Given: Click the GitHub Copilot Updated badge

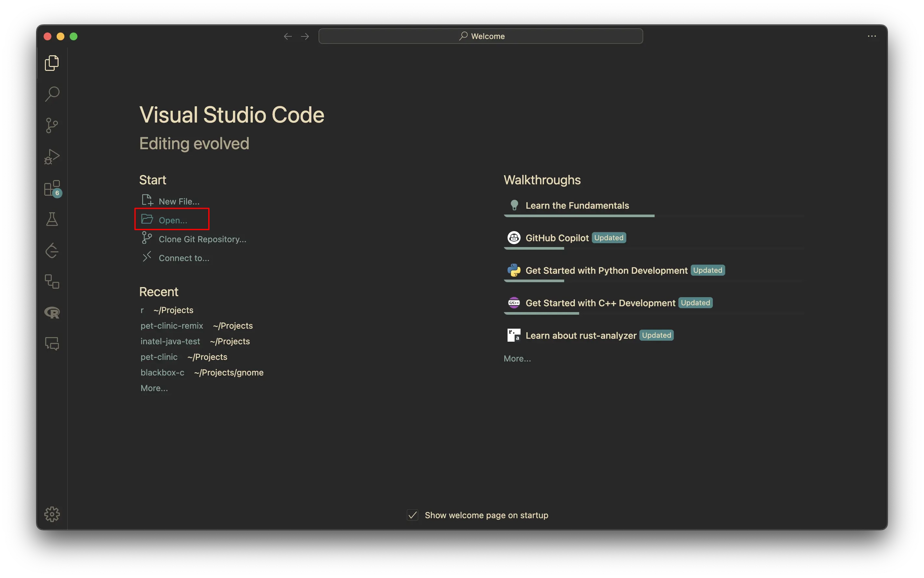Looking at the screenshot, I should pyautogui.click(x=608, y=238).
